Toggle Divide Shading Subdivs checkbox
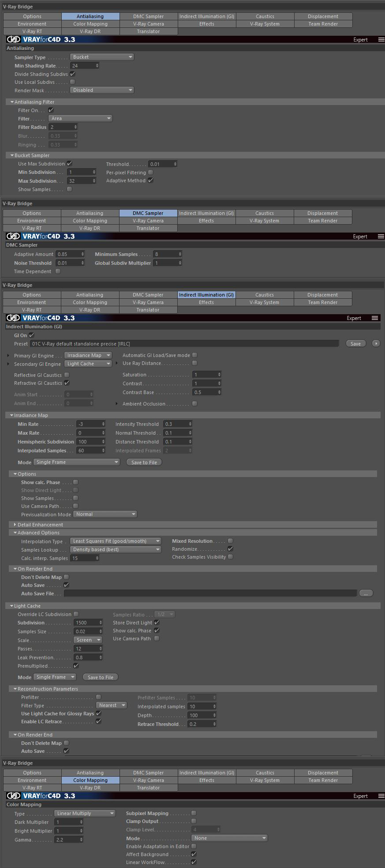Screen dimensions: 385x868 pyautogui.click(x=73, y=74)
